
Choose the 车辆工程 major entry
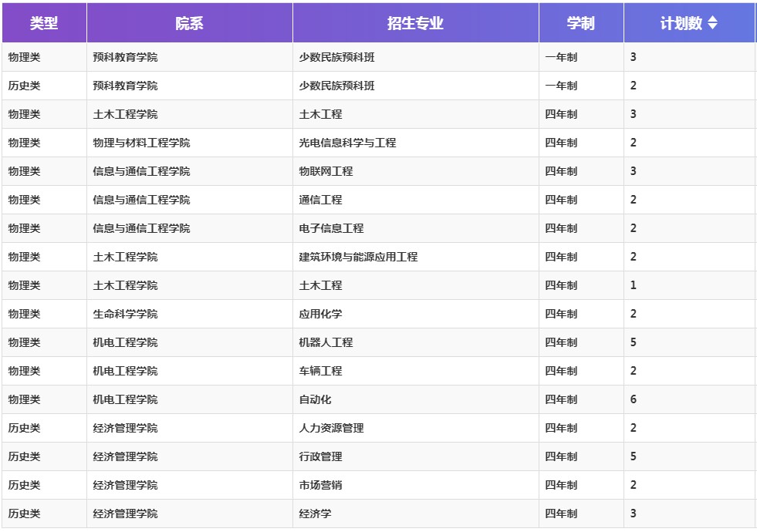tap(320, 371)
